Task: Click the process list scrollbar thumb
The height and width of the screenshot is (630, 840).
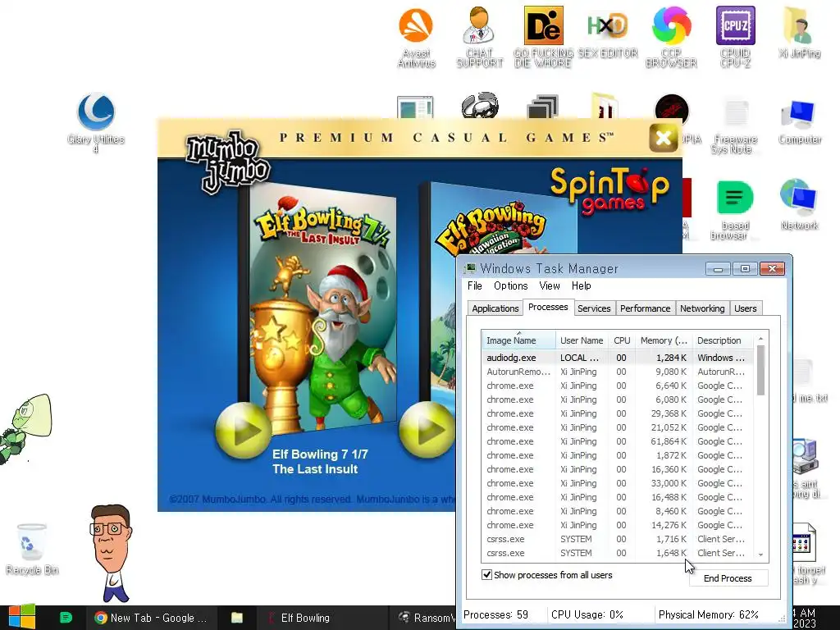Action: (x=760, y=370)
